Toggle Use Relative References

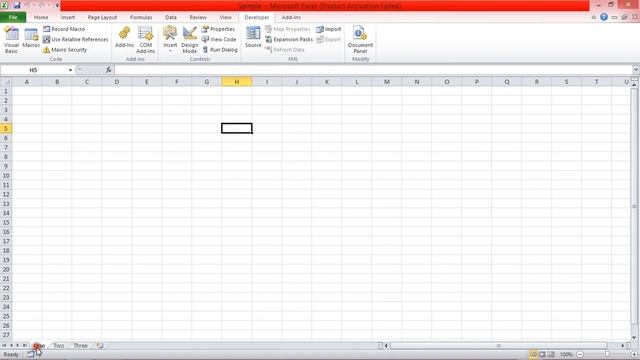tap(76, 39)
